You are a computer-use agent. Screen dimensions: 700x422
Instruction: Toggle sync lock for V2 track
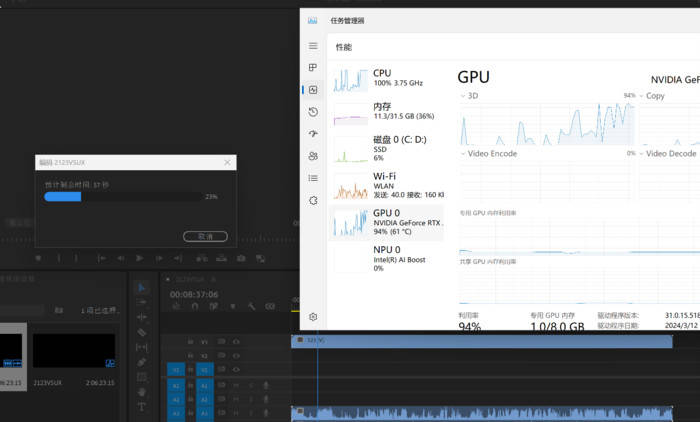[x=221, y=356]
